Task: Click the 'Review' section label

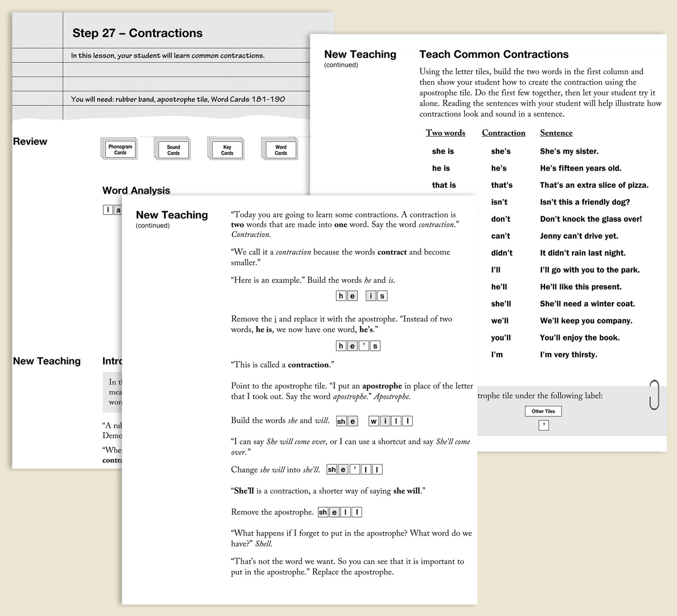Action: pyautogui.click(x=30, y=141)
